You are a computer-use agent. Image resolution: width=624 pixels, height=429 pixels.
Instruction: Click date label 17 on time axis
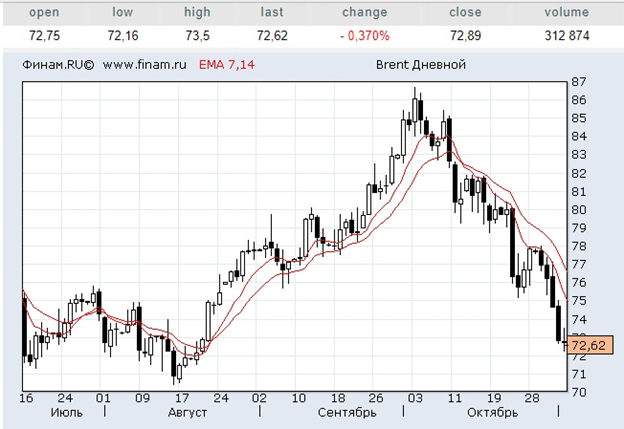[x=181, y=398]
